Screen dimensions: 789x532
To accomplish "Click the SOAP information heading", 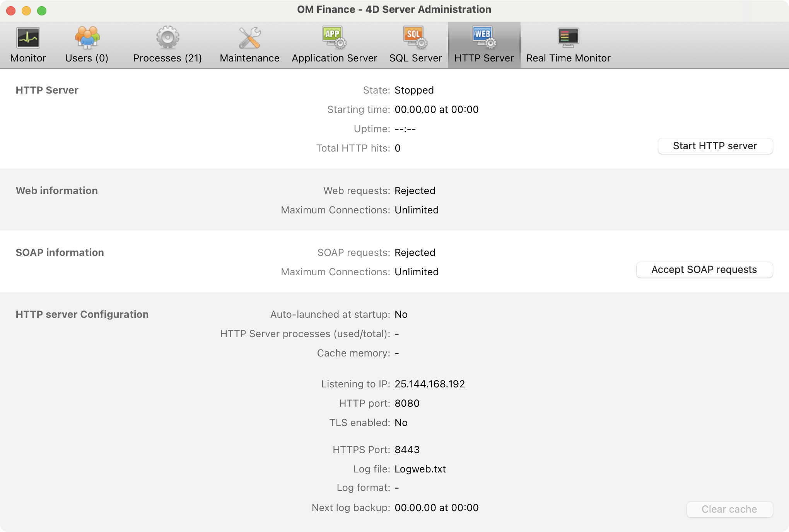I will [x=60, y=252].
